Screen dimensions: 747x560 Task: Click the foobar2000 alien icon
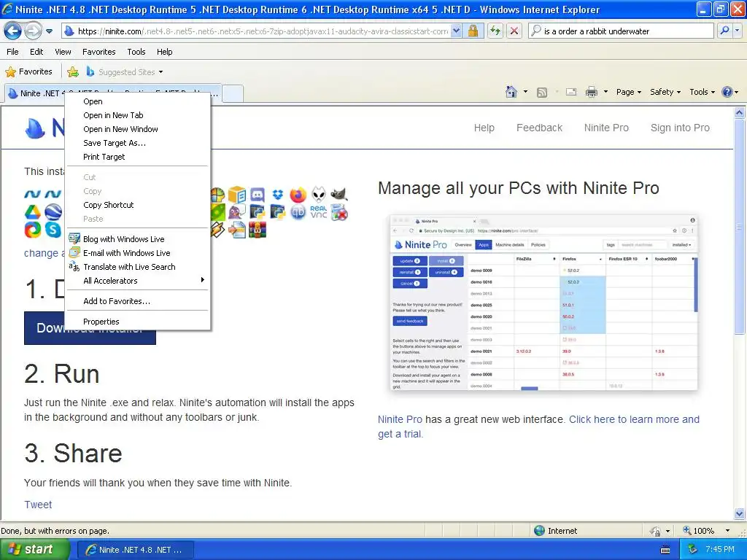tap(319, 194)
